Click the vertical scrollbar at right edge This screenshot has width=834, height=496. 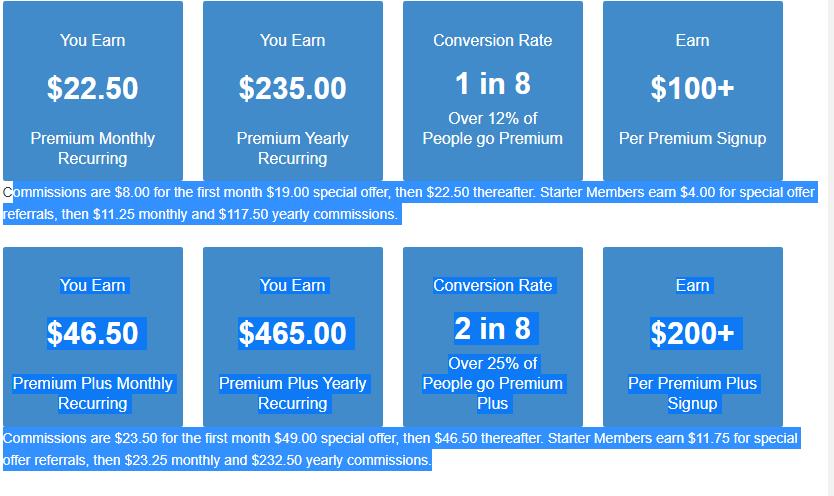(x=831, y=248)
